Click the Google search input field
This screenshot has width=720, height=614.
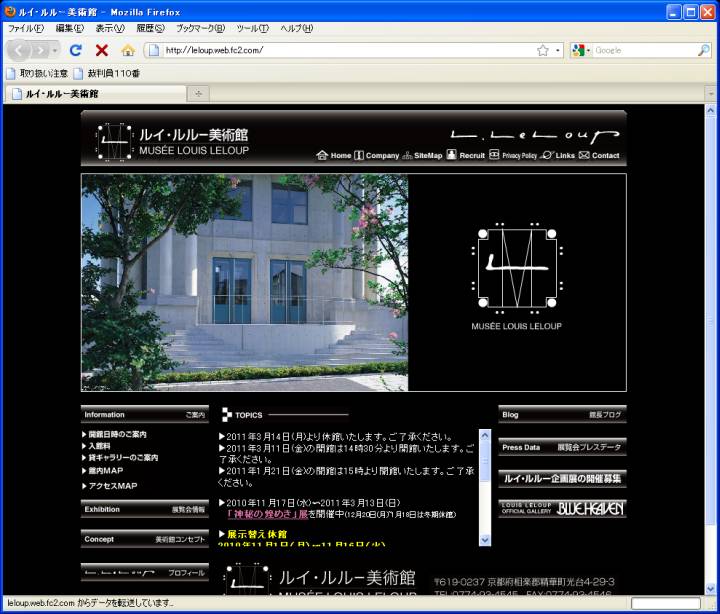[650, 50]
